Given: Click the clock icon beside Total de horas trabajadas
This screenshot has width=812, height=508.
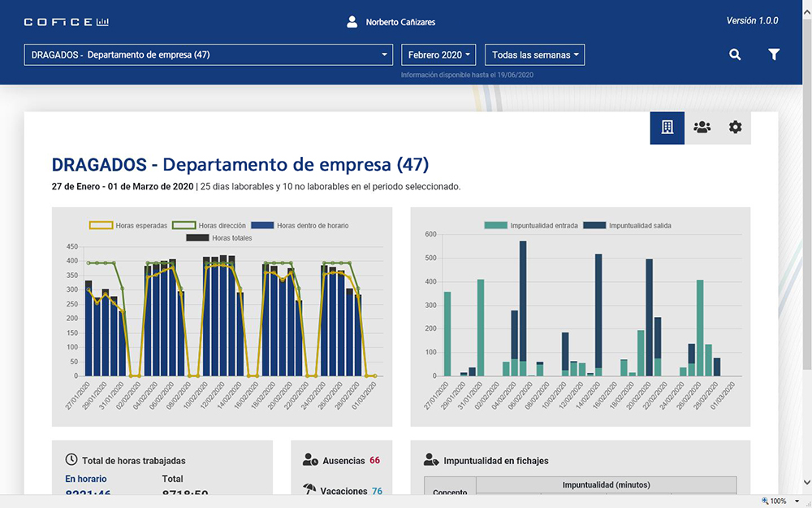Looking at the screenshot, I should pyautogui.click(x=71, y=460).
